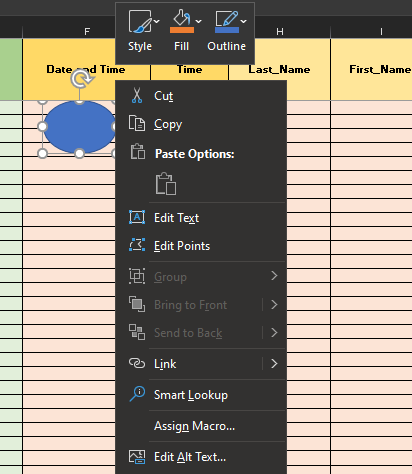Expand the Group submenu arrow
The image size is (412, 474).
(x=274, y=276)
